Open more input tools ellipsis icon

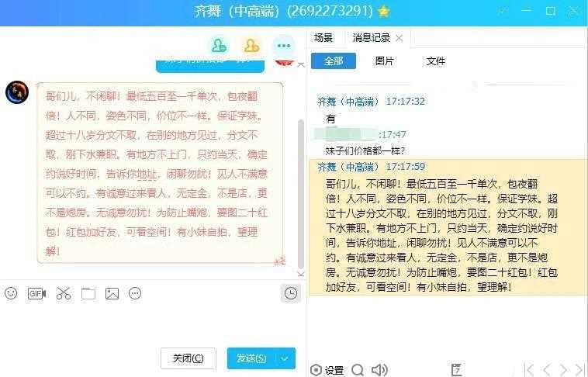(x=135, y=293)
